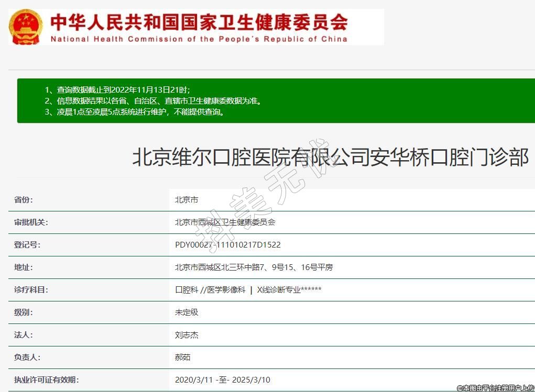The image size is (535, 392).
Task: Click the 北京市 province value
Action: (187, 200)
